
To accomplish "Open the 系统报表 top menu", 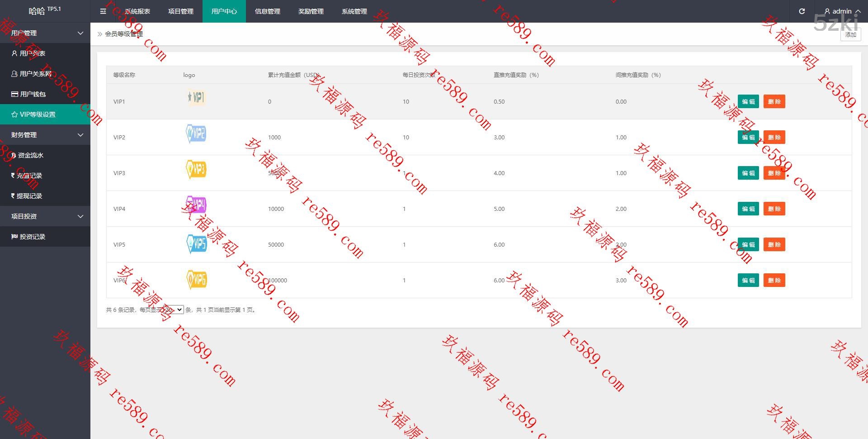I will pos(137,11).
